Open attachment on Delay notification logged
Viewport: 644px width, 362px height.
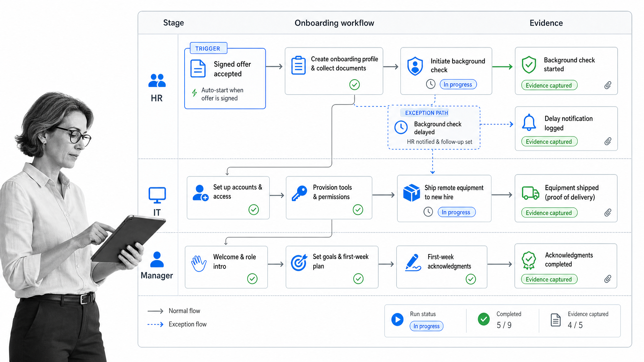click(x=608, y=141)
